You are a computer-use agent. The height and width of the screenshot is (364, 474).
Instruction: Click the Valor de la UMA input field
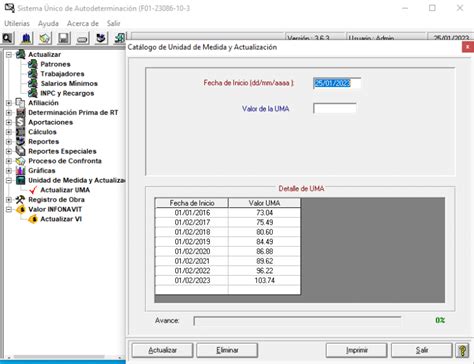point(335,108)
